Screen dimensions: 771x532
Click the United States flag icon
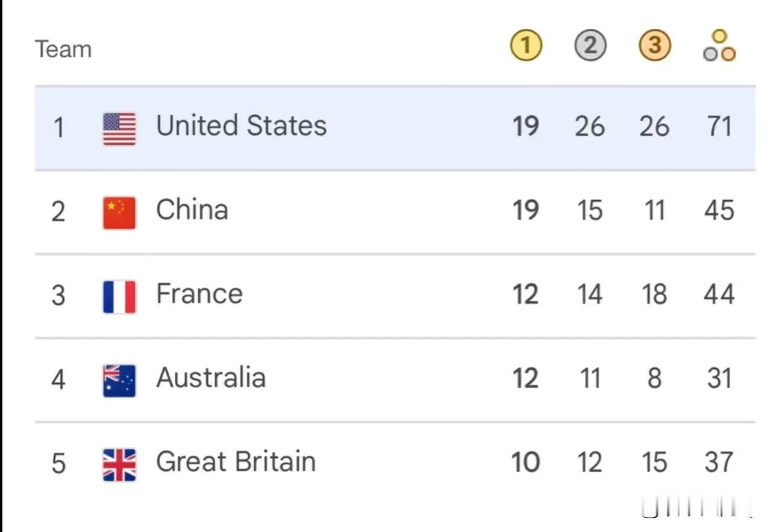tap(119, 129)
